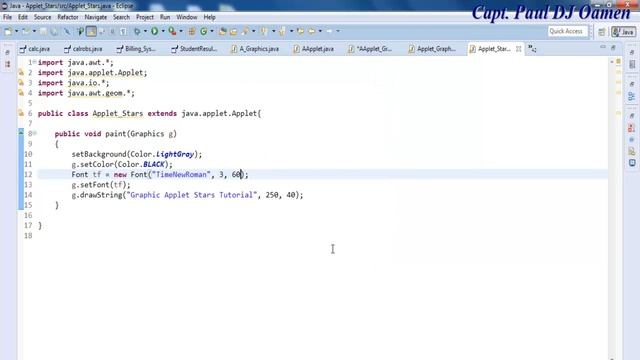Open Package Explorer in the left sidebar
The height and width of the screenshot is (360, 640).
click(x=7, y=64)
